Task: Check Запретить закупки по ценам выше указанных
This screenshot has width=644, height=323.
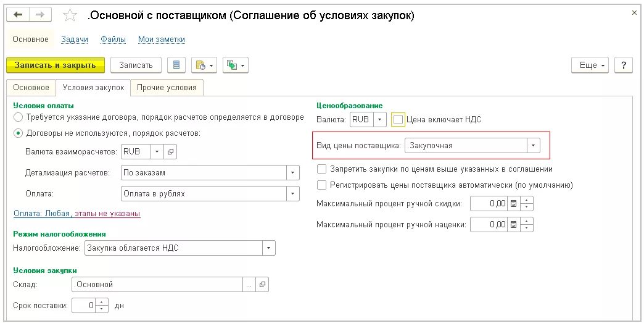Action: click(x=322, y=169)
